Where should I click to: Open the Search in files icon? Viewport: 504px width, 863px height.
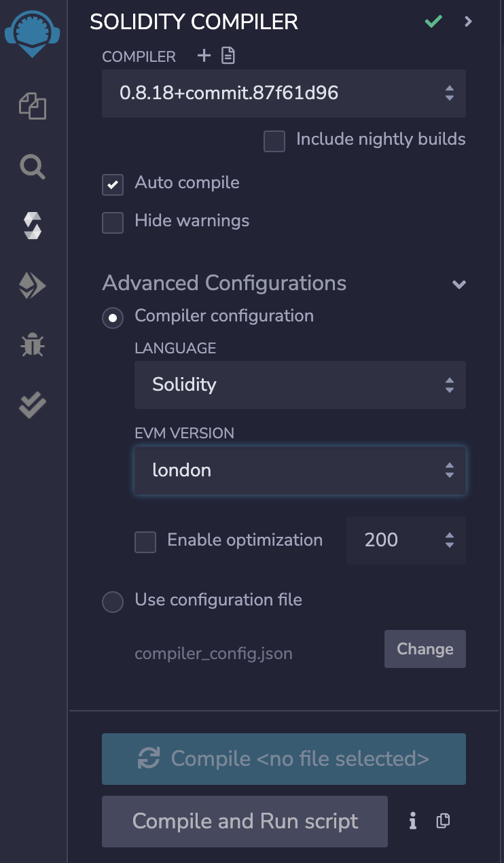33,166
